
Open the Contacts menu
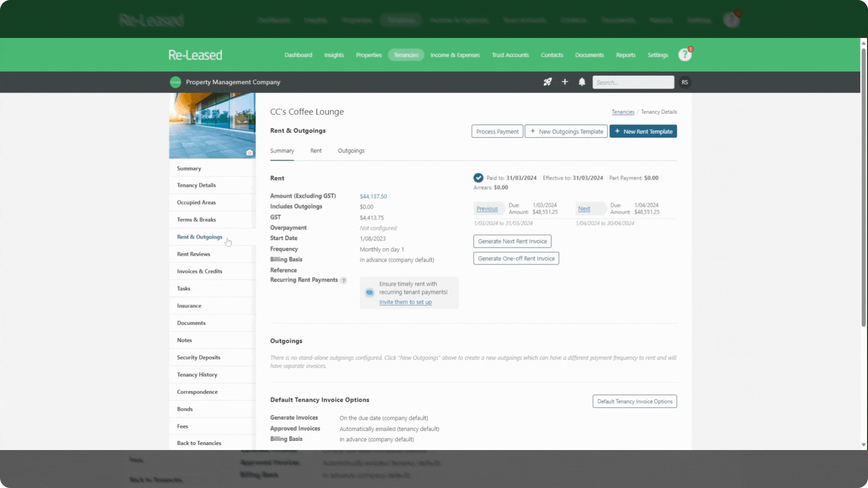(552, 55)
